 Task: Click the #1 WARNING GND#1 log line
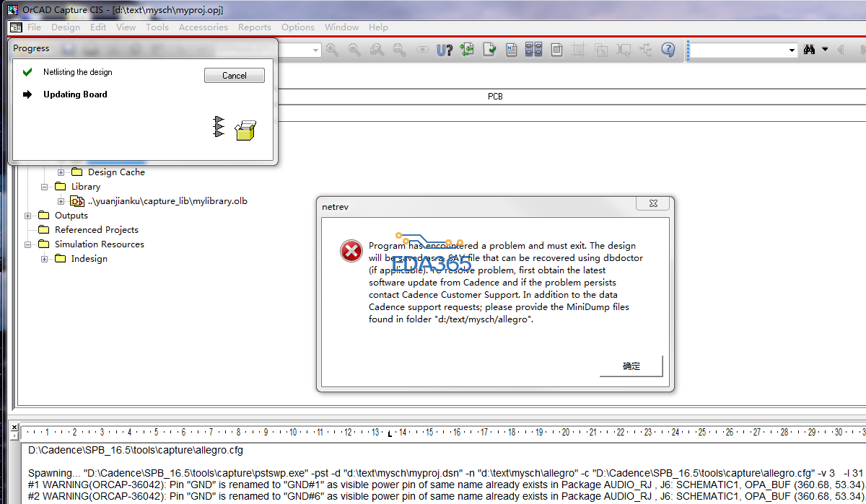447,485
